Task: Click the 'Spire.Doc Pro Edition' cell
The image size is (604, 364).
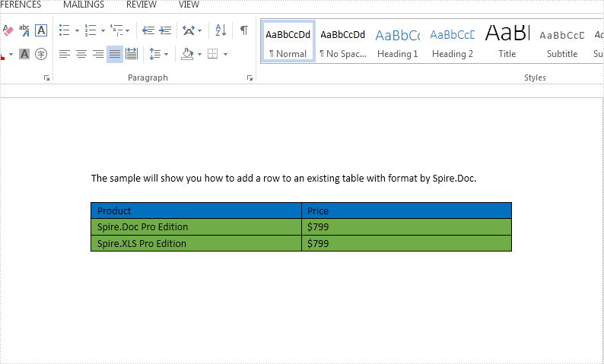Action: [196, 227]
